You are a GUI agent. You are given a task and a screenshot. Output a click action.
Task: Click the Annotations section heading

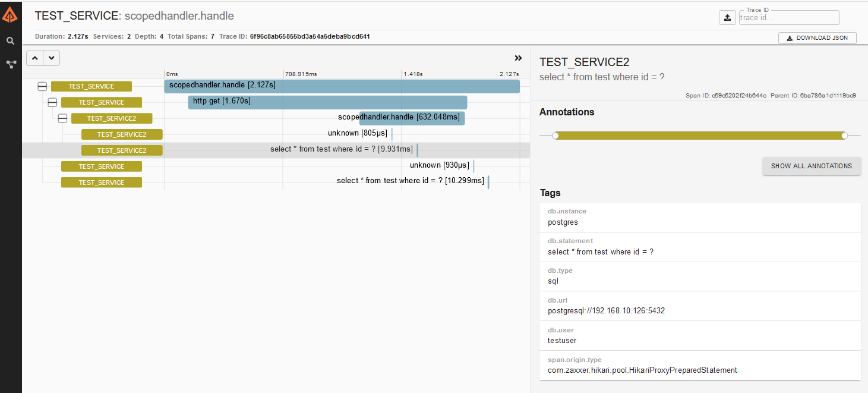click(567, 112)
